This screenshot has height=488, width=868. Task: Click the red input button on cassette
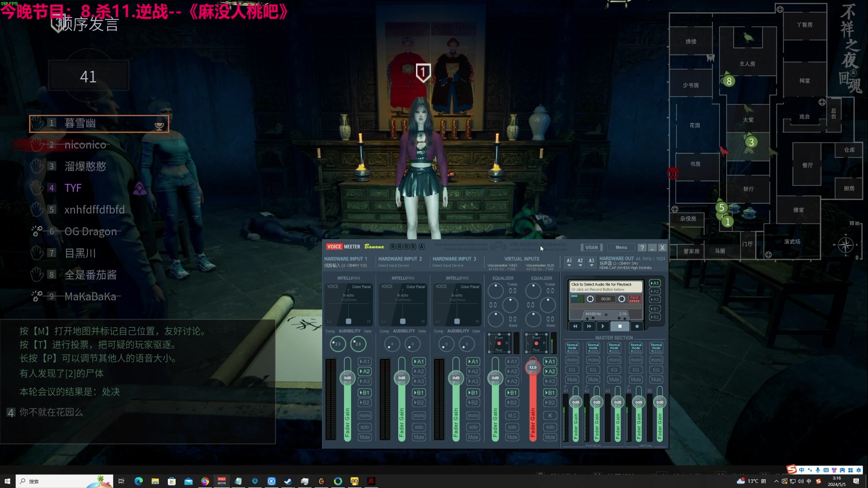coord(634,299)
